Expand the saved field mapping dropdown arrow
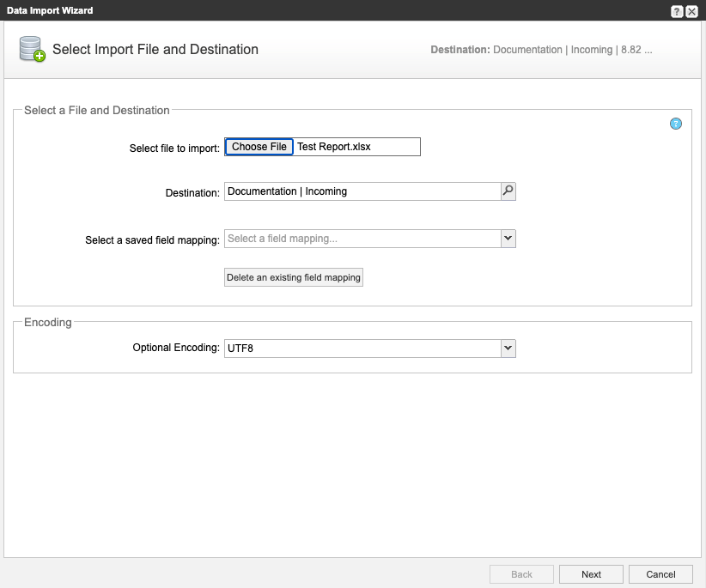Image resolution: width=706 pixels, height=588 pixels. (x=508, y=239)
